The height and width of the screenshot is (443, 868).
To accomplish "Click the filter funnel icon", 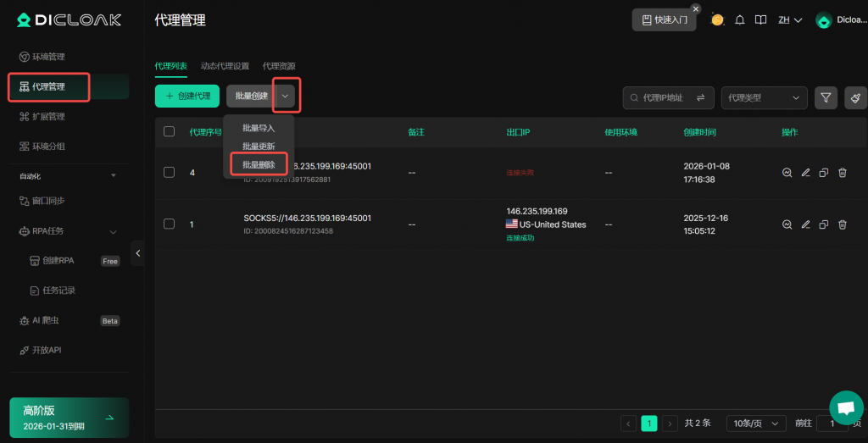I will [826, 98].
